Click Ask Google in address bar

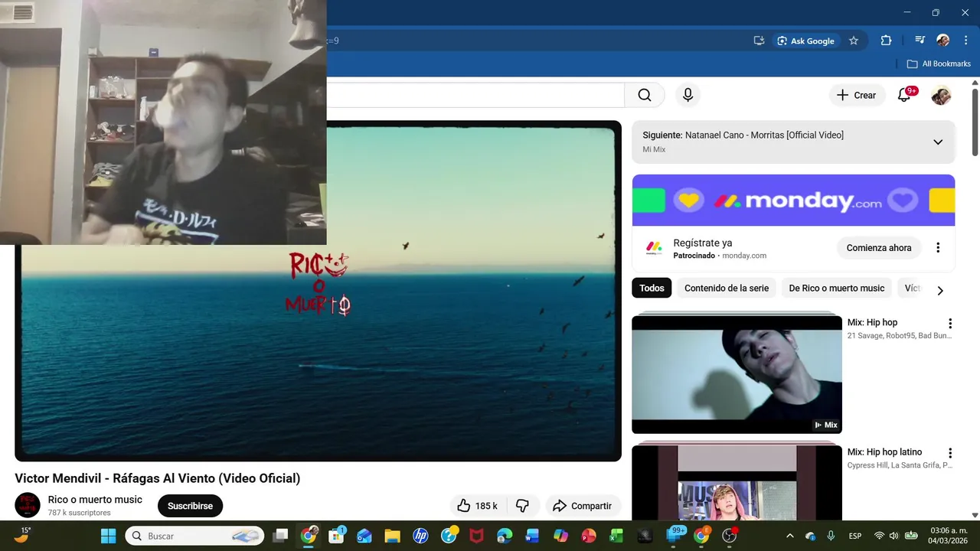tap(805, 41)
